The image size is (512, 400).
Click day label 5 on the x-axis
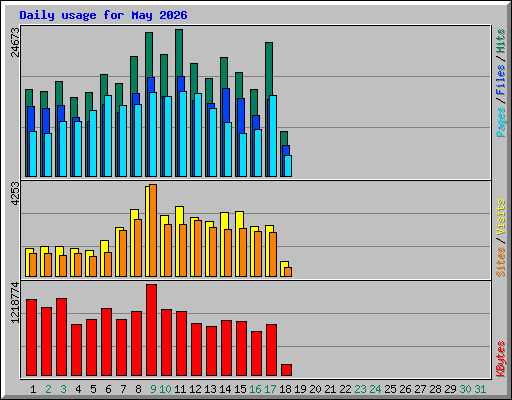(93, 389)
